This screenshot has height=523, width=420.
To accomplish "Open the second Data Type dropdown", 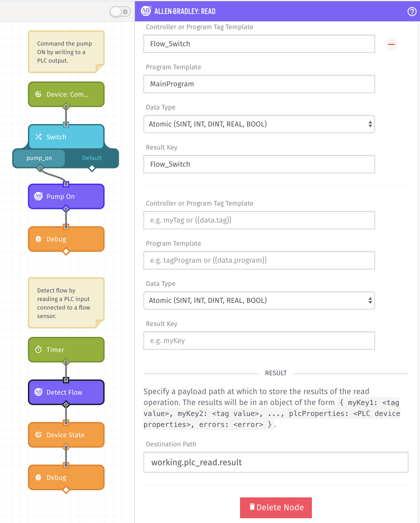I will coord(259,300).
